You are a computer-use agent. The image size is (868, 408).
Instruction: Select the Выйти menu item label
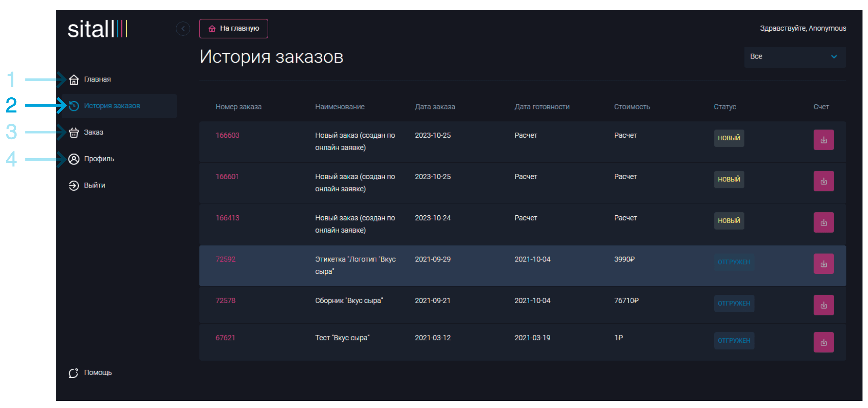pyautogui.click(x=95, y=185)
